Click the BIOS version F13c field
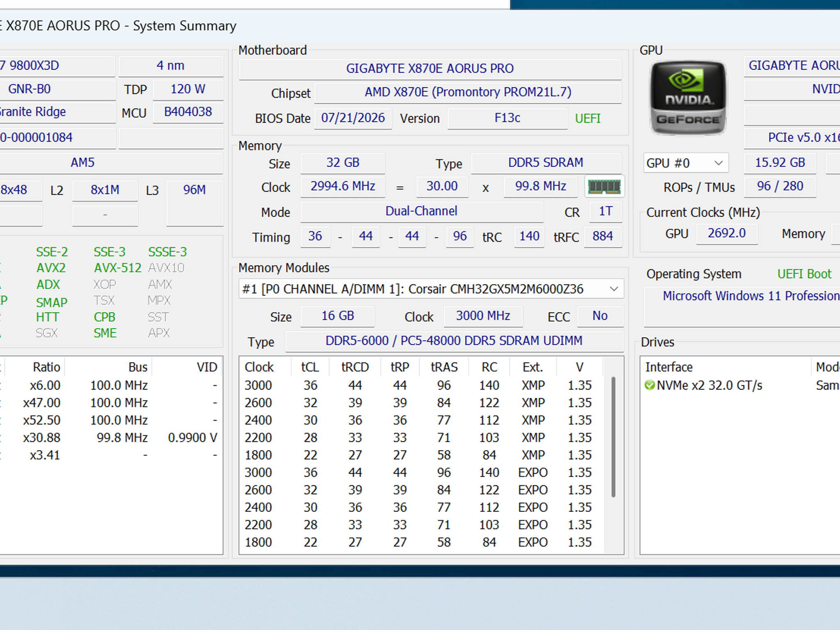The image size is (840, 630). (x=507, y=118)
